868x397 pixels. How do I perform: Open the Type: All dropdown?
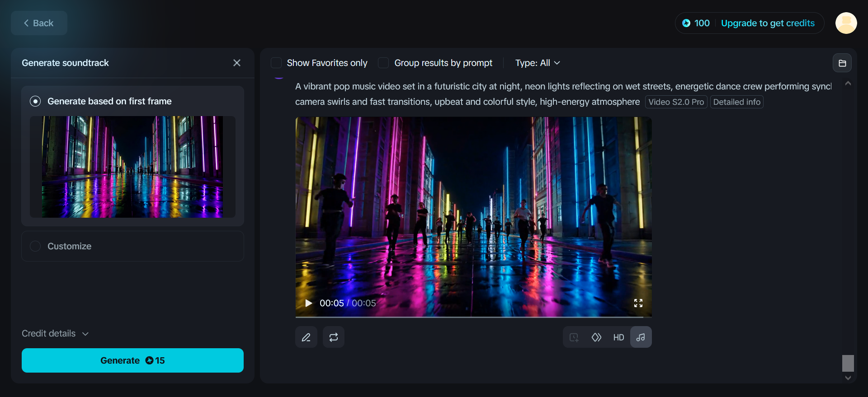coord(538,63)
